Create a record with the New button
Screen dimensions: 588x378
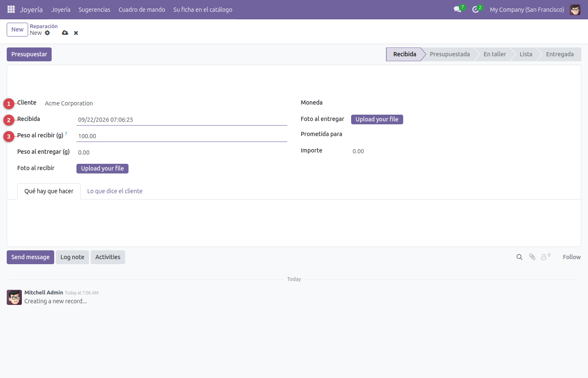[17, 29]
